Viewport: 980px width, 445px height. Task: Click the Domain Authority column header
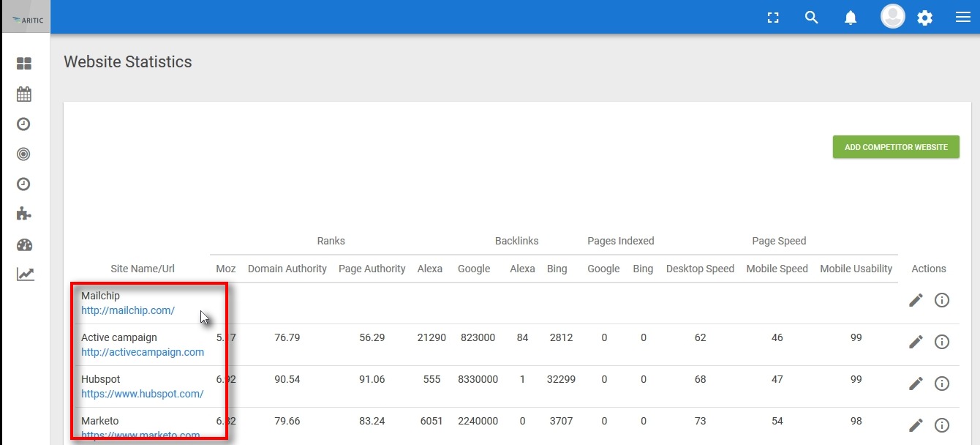click(287, 269)
